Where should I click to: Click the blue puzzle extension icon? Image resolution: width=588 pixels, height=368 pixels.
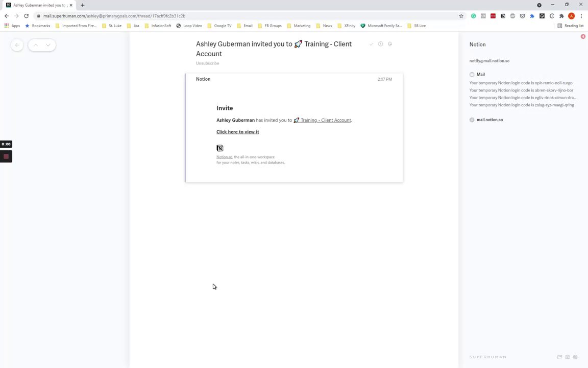pyautogui.click(x=532, y=16)
